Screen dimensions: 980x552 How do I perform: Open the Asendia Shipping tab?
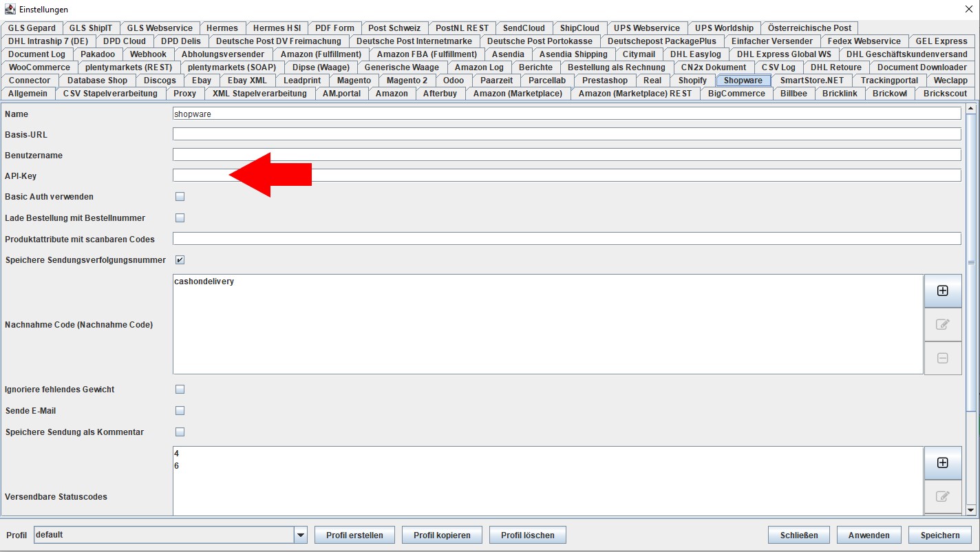click(x=573, y=54)
